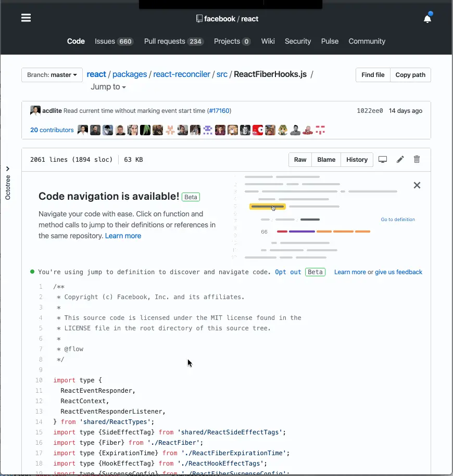
Task: Switch to the Code tab
Action: pos(76,41)
